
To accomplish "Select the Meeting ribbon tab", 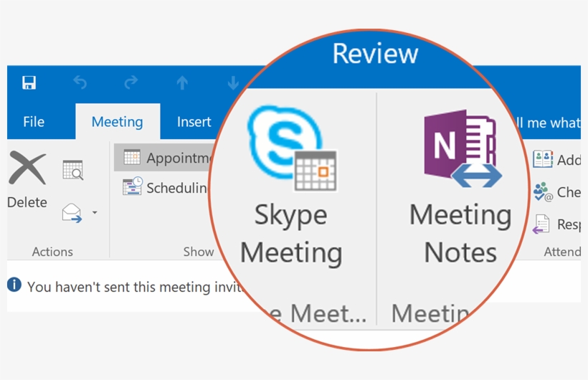I will coord(118,122).
